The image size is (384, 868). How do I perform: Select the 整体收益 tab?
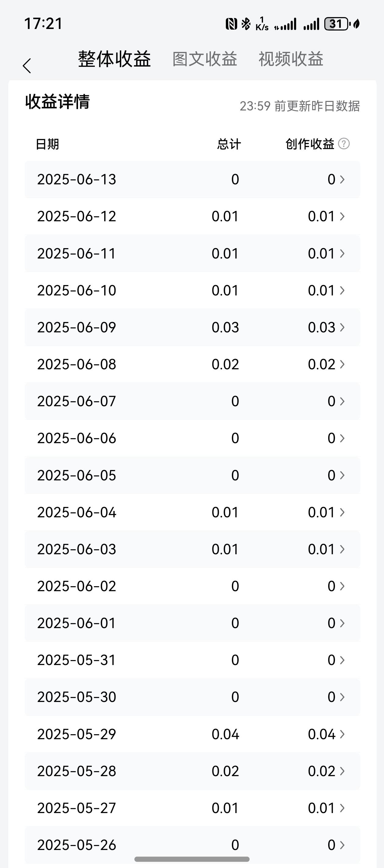pyautogui.click(x=114, y=59)
